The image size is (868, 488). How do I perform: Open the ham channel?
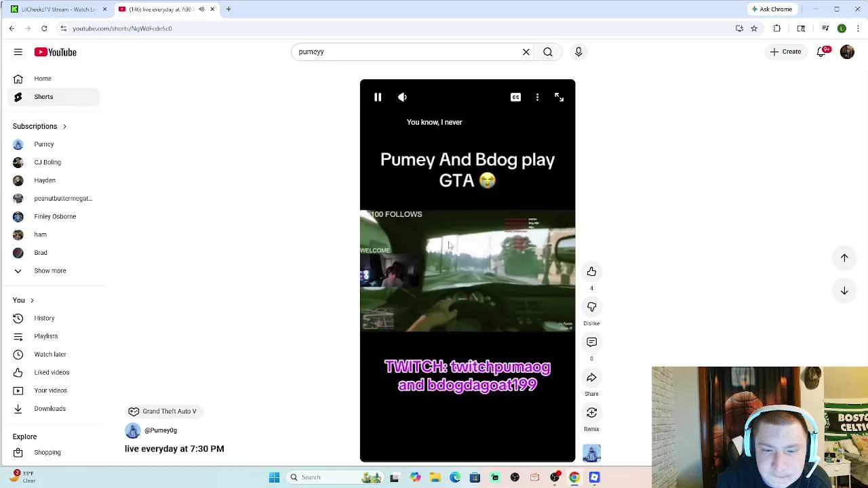click(x=54, y=235)
